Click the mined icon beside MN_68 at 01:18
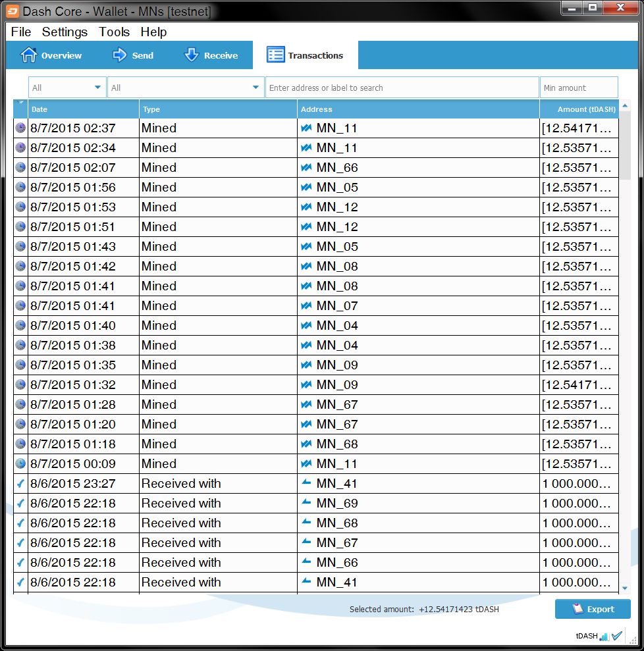The height and width of the screenshot is (651, 644). click(306, 444)
